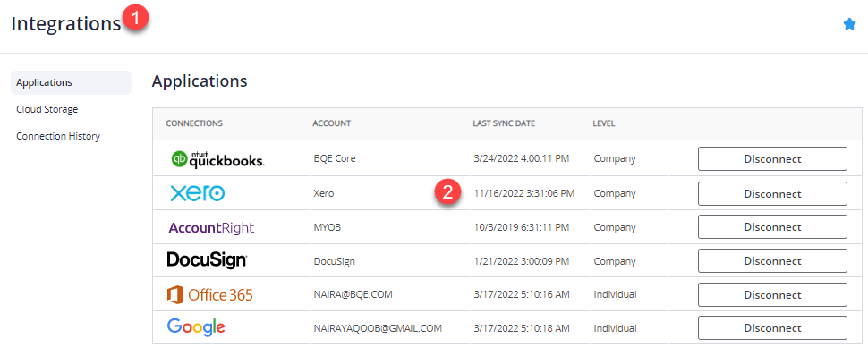
Task: Disconnect the MYOB AccountRight connection
Action: 772,227
